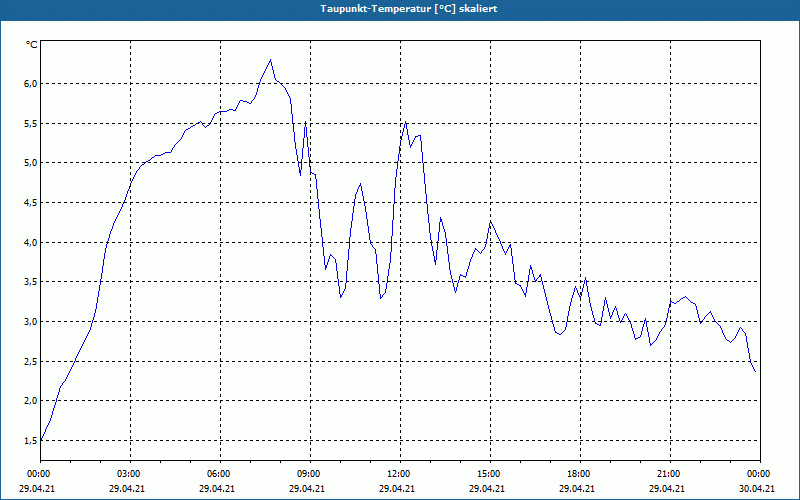Click the '4,5' y-axis label
Viewport: 800px width, 500px height.
[31, 203]
